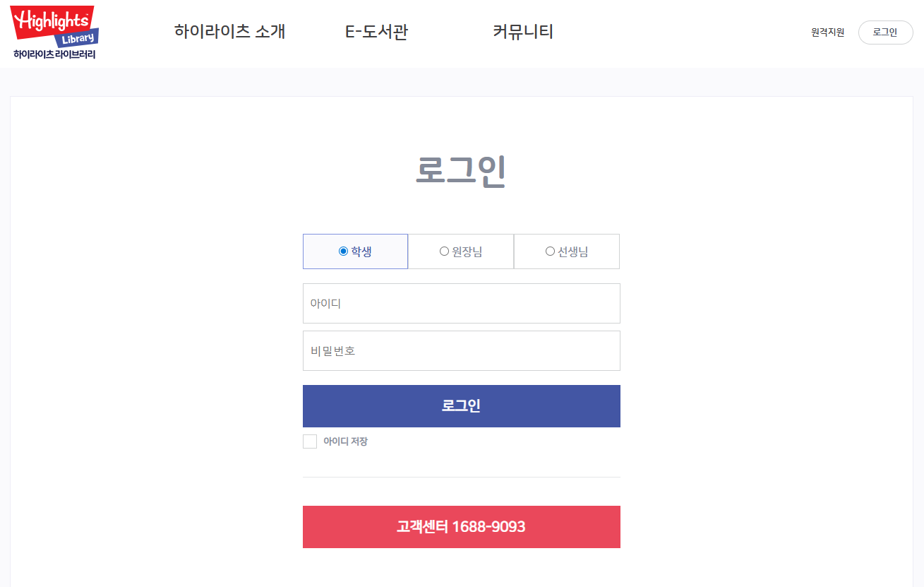Open the 커뮤니티 menu
This screenshot has height=587, width=924.
point(523,32)
